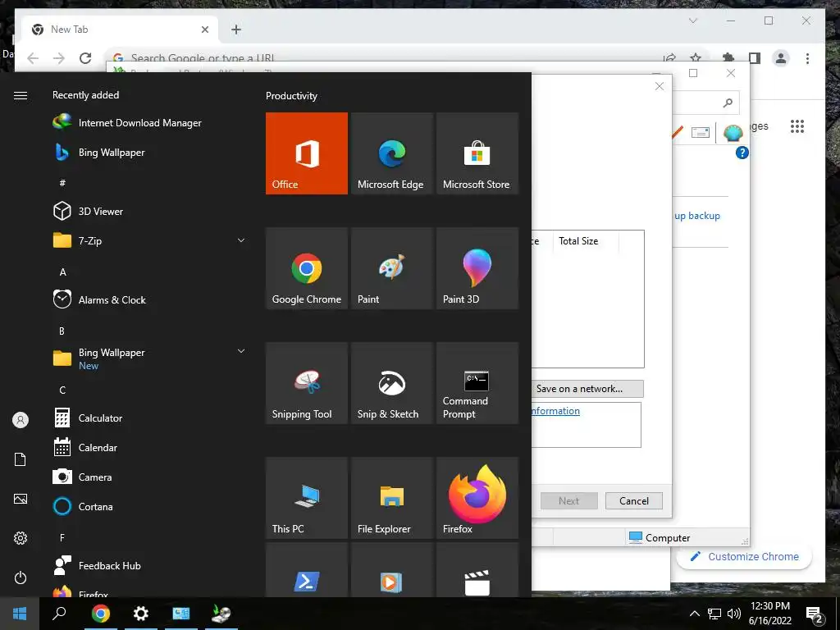840x630 pixels.
Task: Jump to letter A section header
Action: (x=62, y=272)
